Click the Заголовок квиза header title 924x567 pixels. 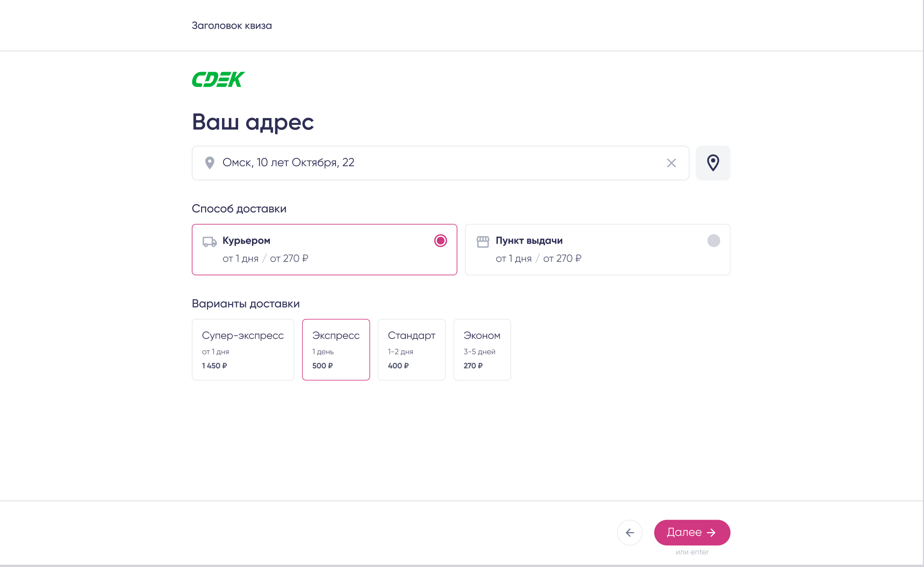[x=231, y=25]
